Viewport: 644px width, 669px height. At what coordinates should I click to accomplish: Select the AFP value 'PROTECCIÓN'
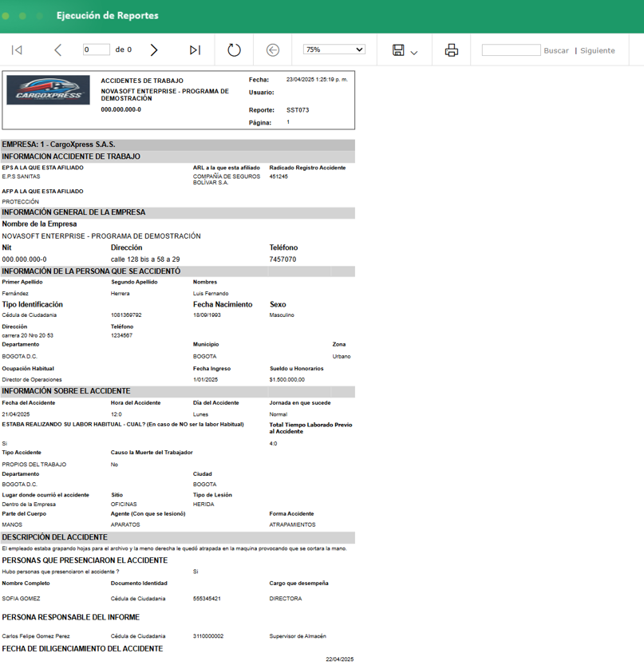pos(21,202)
